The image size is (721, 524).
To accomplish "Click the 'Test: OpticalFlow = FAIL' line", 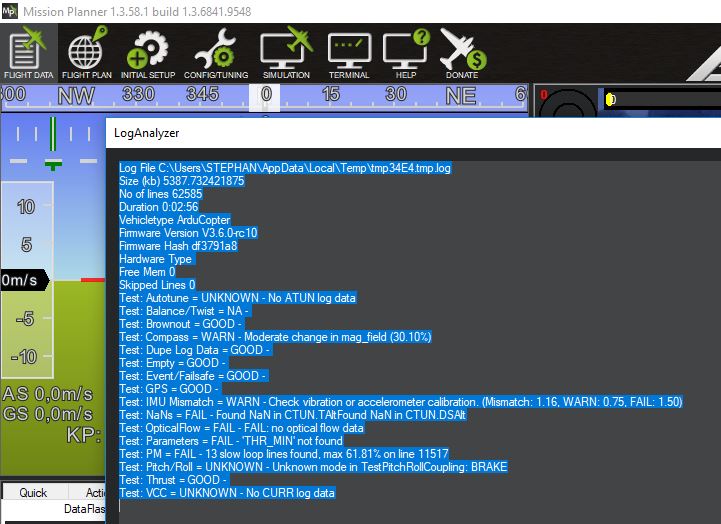I will (241, 428).
